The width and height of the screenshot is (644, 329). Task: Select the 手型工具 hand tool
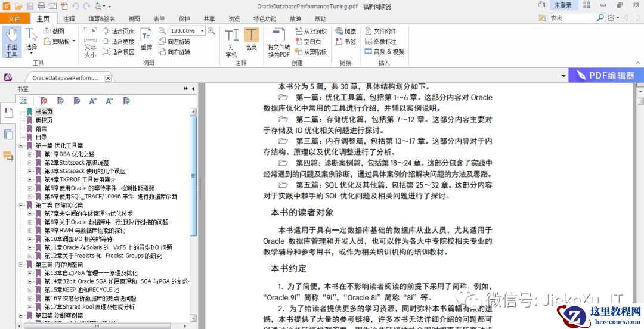11,43
